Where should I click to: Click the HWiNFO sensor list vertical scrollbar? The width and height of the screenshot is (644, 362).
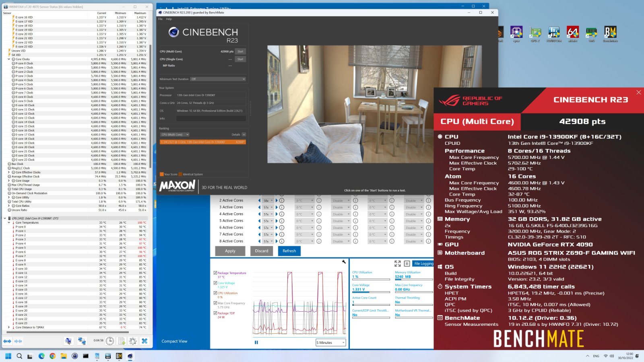point(150,107)
